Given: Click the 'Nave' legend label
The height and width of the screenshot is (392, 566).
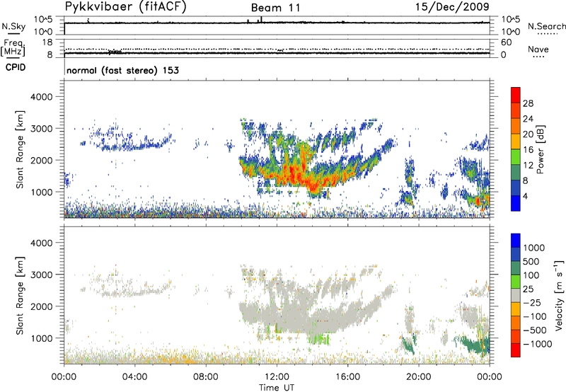Looking at the screenshot, I should [538, 50].
